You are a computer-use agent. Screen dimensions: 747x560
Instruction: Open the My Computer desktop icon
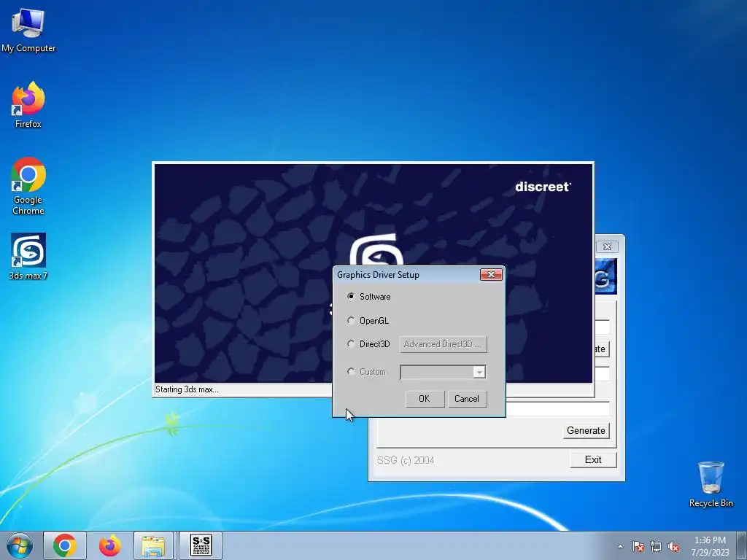coord(28,30)
